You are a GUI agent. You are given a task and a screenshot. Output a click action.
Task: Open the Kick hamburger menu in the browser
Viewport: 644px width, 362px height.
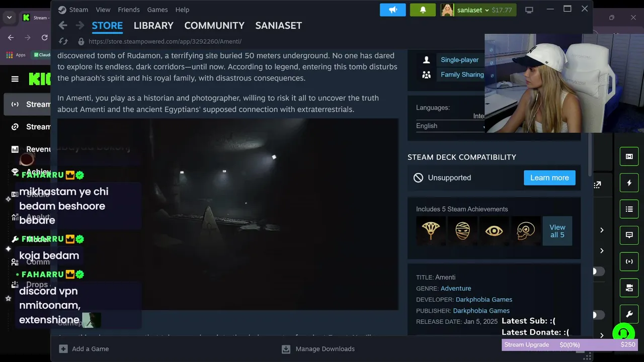coord(15,79)
